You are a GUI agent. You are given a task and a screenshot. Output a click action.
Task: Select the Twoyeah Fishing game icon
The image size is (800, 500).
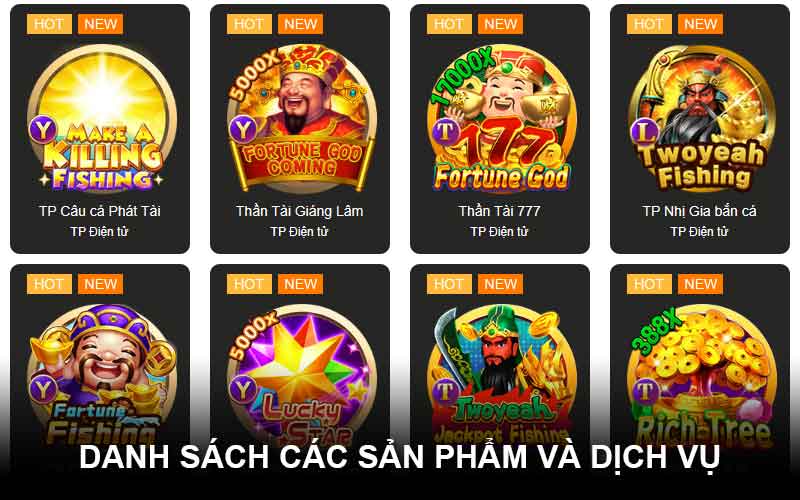[701, 118]
